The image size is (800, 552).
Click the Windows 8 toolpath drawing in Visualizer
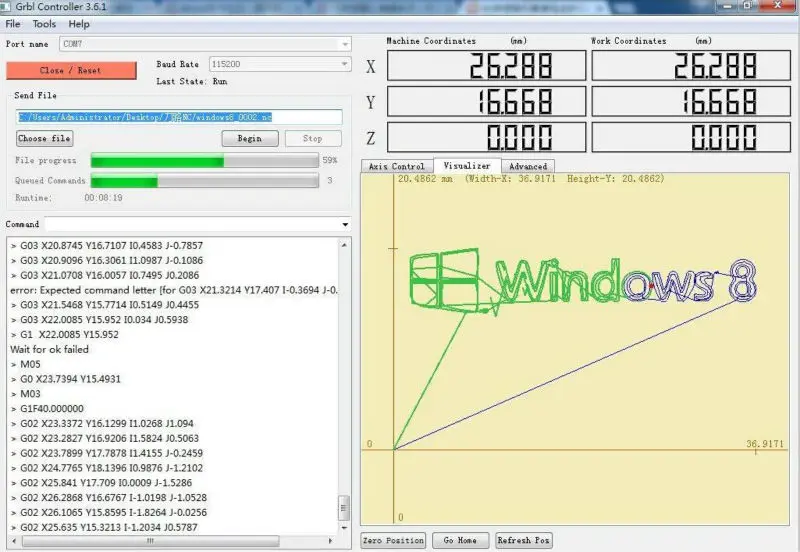pos(583,281)
